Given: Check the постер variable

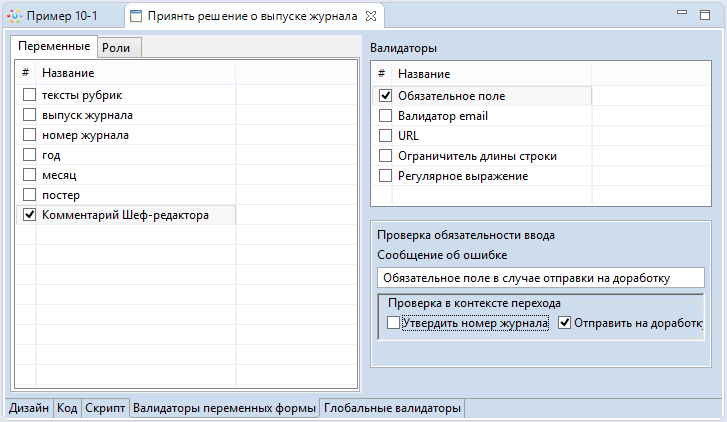Looking at the screenshot, I should point(29,195).
